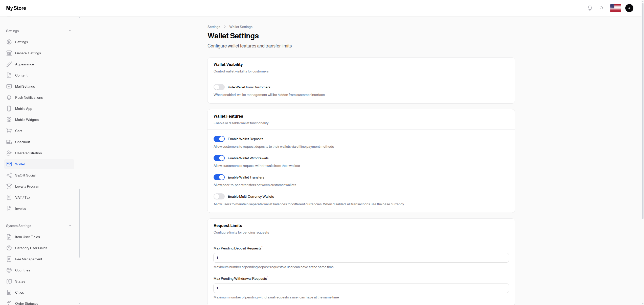Navigate to Settings via the breadcrumb
Viewport: 644px width, 305px height.
214,27
